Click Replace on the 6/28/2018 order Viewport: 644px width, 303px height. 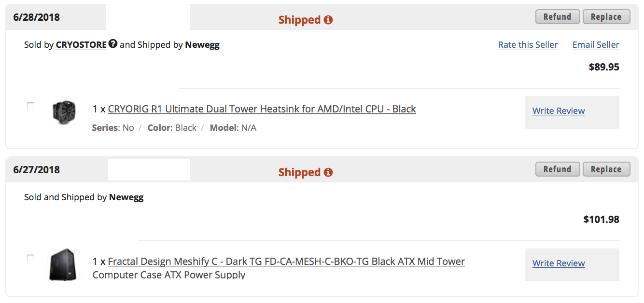[x=606, y=17]
